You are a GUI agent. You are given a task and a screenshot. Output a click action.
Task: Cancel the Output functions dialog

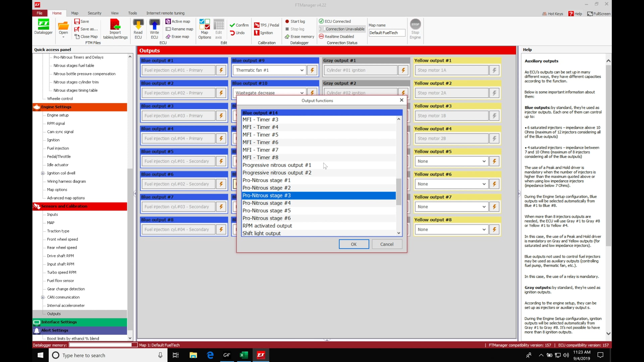coord(386,244)
